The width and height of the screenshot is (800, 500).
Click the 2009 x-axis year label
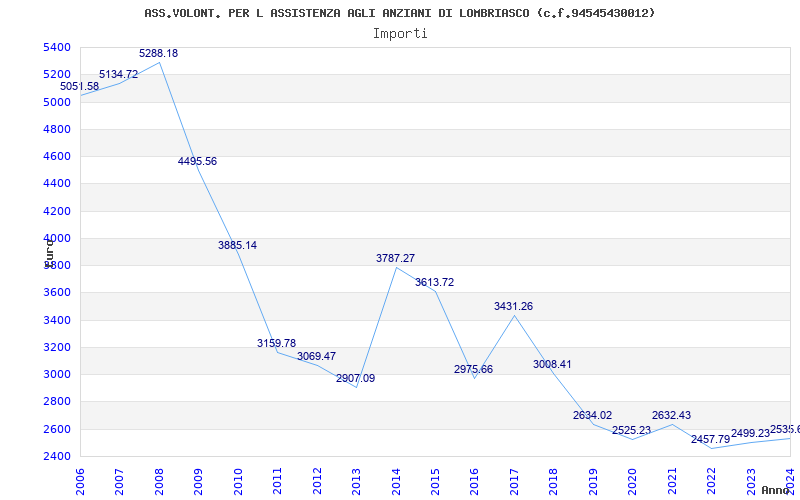(x=198, y=482)
